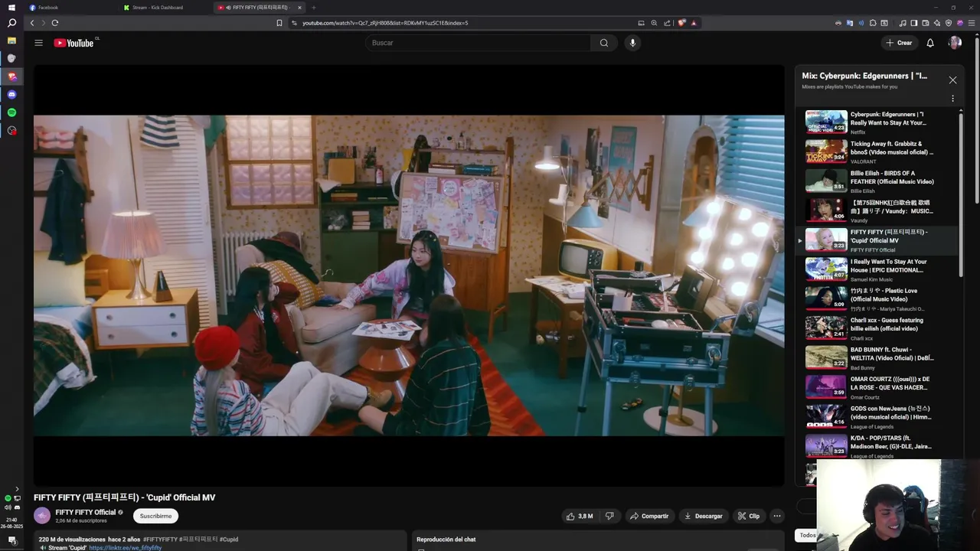Open the FIFTY FIFTY Official channel name
Image resolution: width=980 pixels, height=551 pixels.
86,512
